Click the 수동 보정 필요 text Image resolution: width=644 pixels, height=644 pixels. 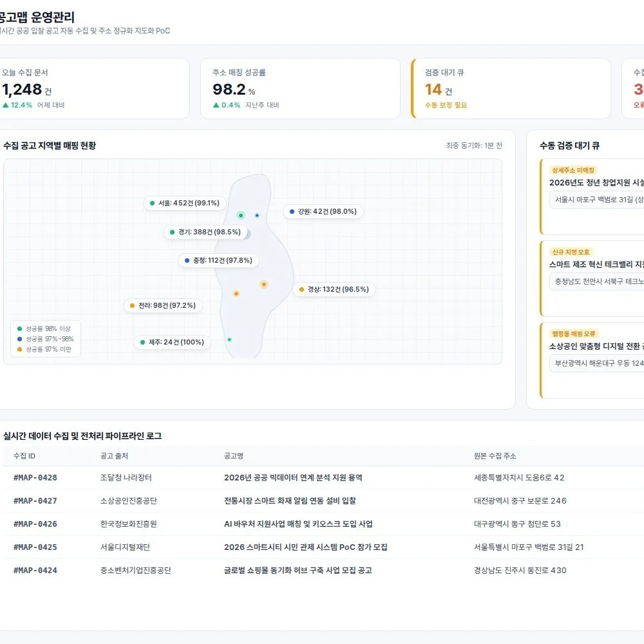pos(446,105)
